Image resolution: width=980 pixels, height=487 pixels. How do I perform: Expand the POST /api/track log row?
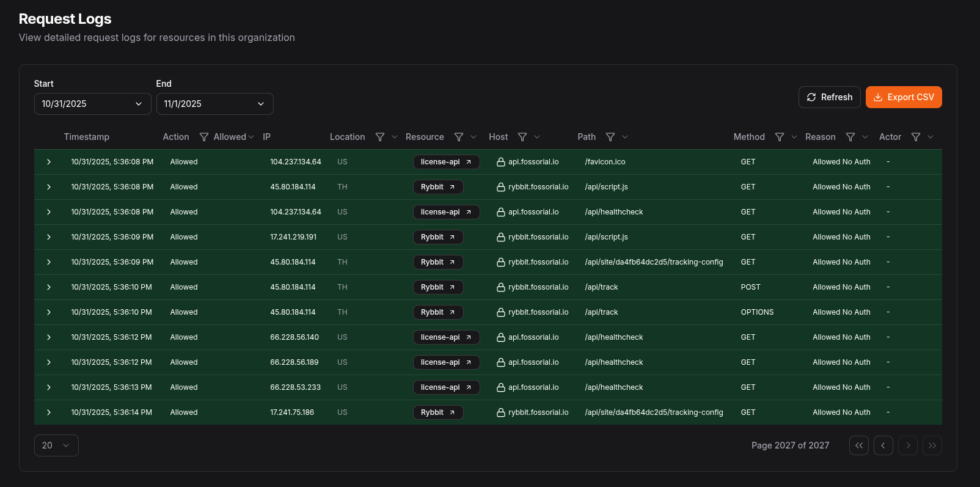point(49,287)
